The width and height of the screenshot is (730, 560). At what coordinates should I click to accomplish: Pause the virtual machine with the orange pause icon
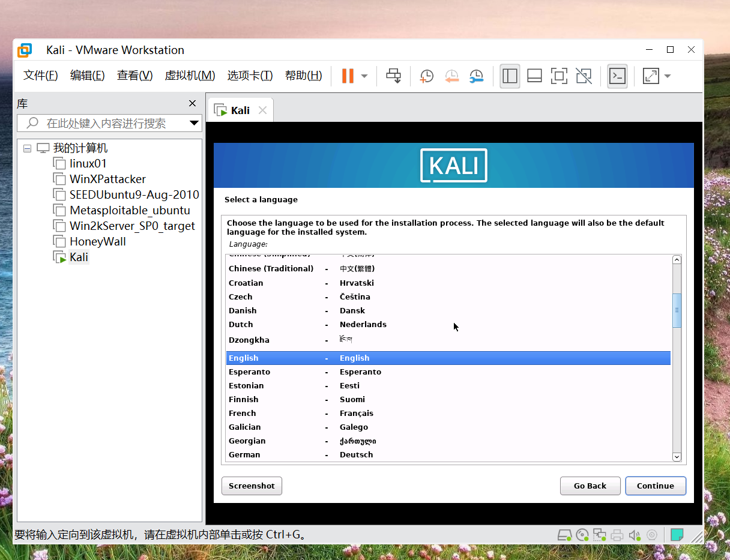348,76
